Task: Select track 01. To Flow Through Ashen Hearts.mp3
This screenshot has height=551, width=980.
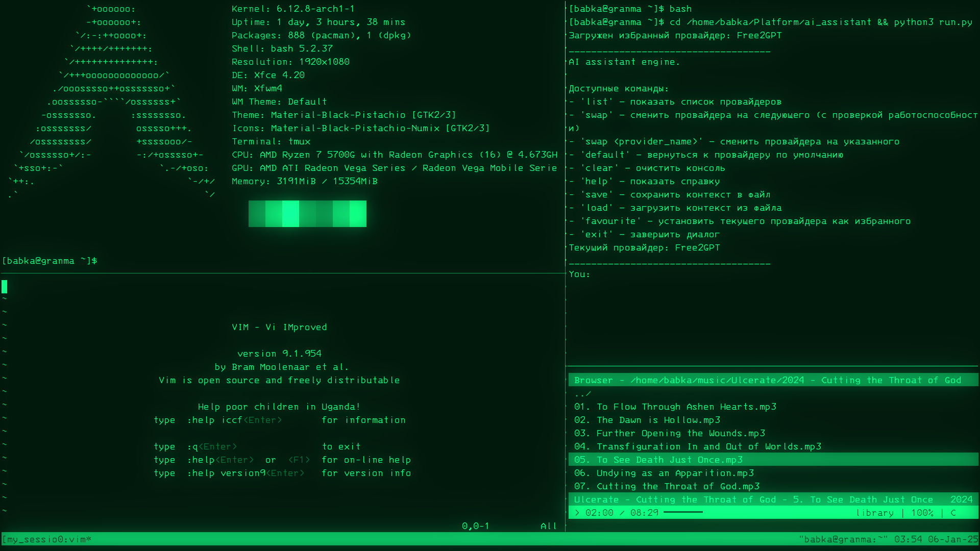Action: (x=675, y=407)
